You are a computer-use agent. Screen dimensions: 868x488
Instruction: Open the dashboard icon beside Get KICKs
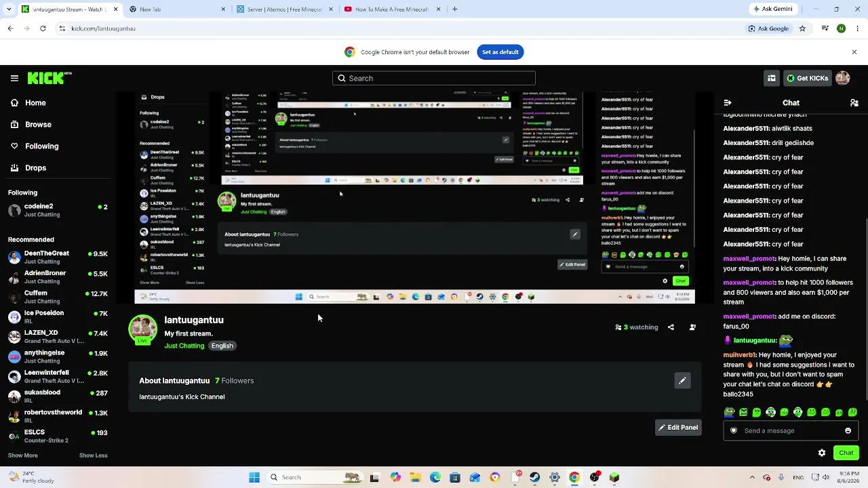pyautogui.click(x=771, y=78)
